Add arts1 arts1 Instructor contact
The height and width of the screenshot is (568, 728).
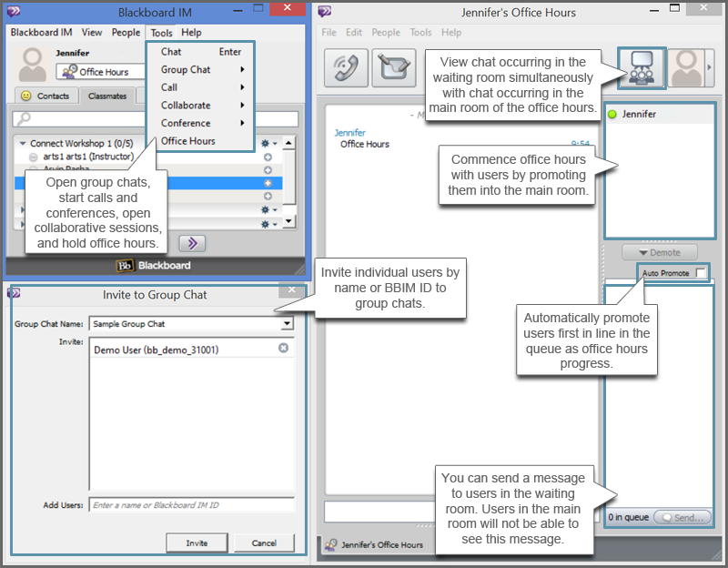click(268, 157)
